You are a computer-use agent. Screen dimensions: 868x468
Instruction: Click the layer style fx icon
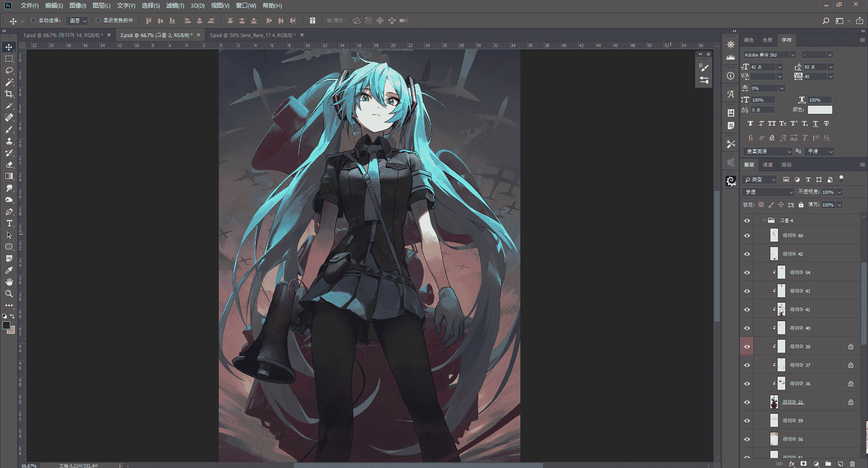pos(792,464)
